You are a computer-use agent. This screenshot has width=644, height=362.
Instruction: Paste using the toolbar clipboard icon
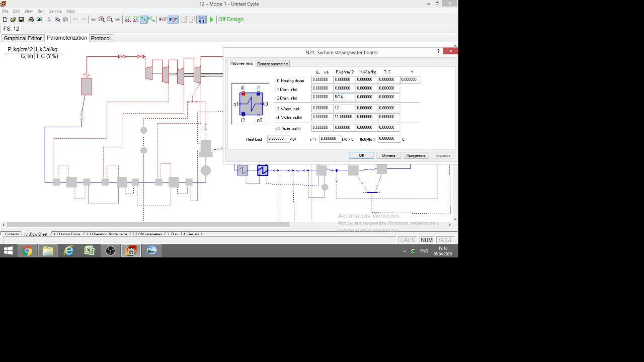click(x=65, y=20)
